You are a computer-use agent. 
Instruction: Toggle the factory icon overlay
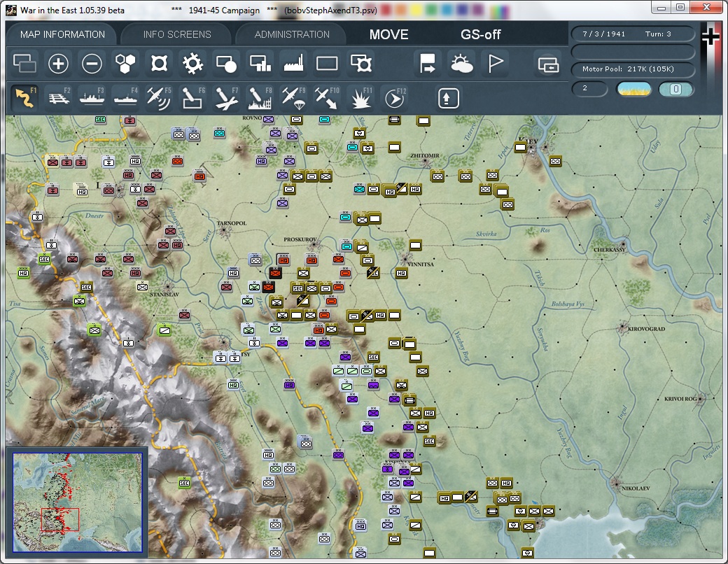click(293, 63)
